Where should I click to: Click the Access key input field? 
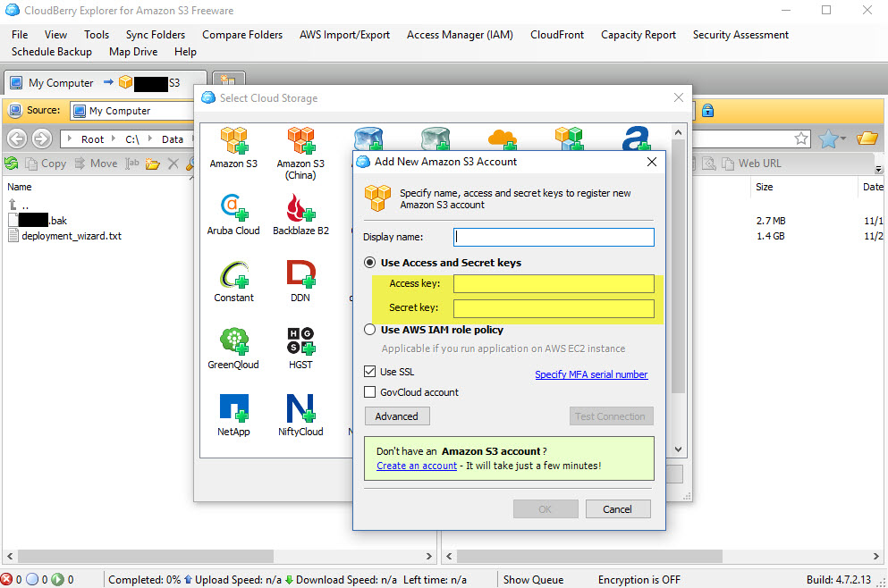click(x=554, y=283)
